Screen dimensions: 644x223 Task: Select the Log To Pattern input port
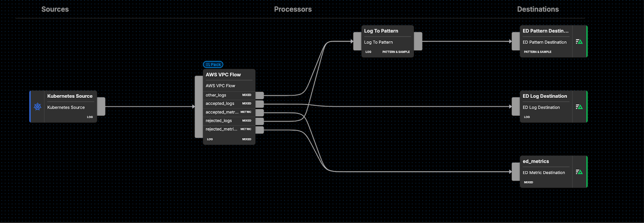pos(357,41)
